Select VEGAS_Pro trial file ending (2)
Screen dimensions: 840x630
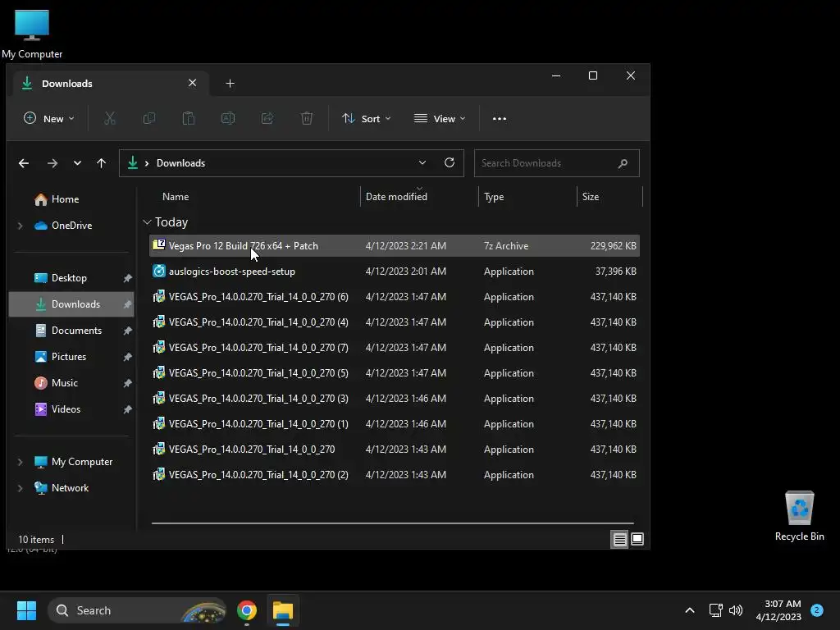395,475
